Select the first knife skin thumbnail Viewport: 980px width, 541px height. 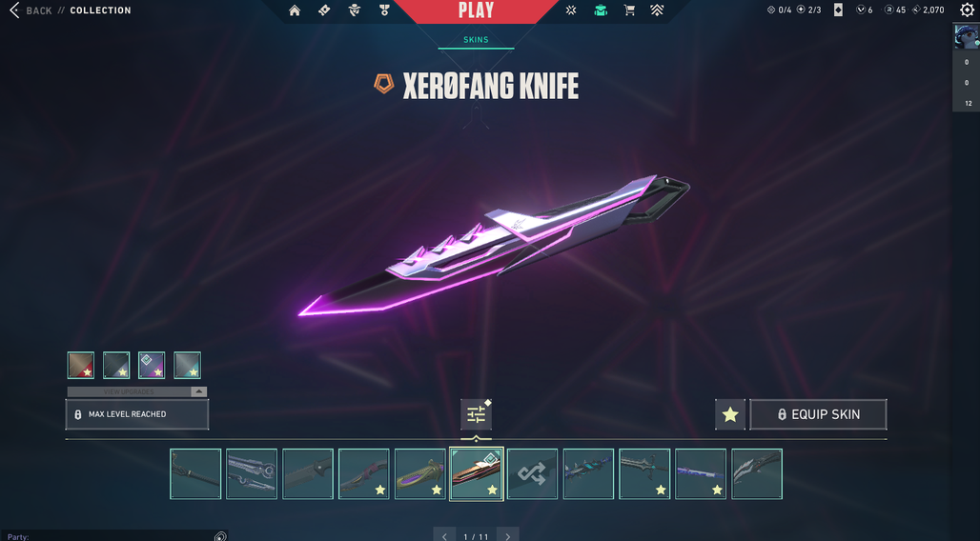pyautogui.click(x=195, y=474)
